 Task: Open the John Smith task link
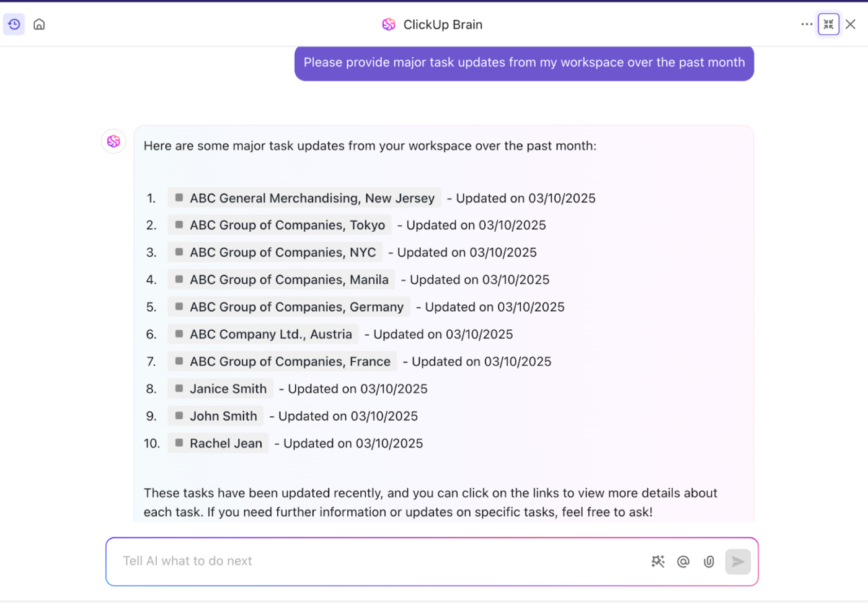pos(223,416)
